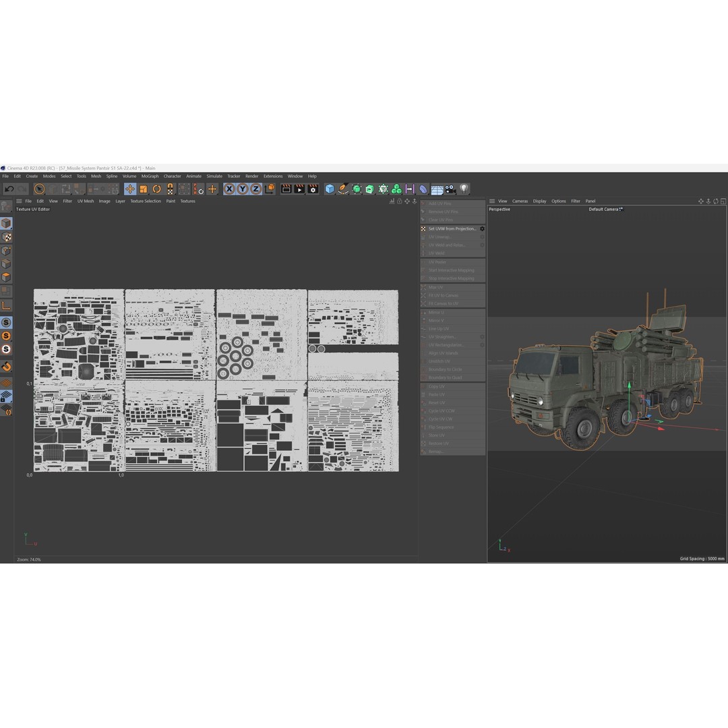
Task: Open Set UVW from Projection settings gear
Action: click(x=482, y=229)
